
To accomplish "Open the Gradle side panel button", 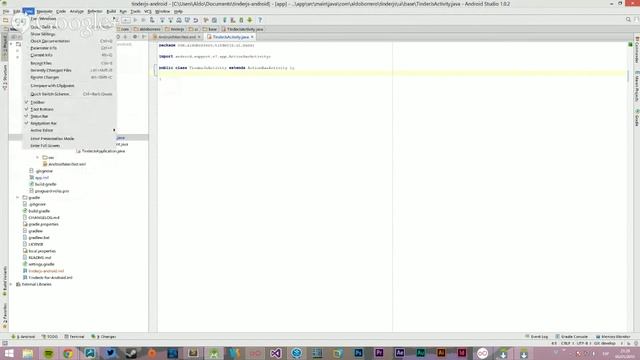I will pyautogui.click(x=636, y=118).
